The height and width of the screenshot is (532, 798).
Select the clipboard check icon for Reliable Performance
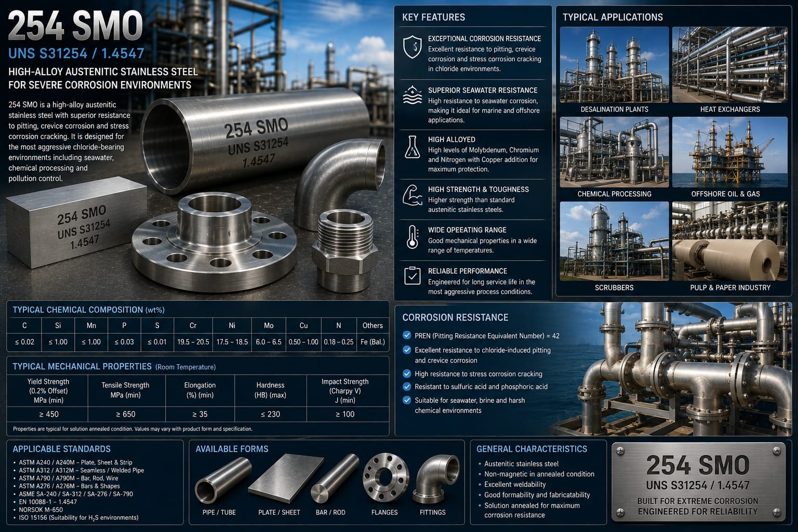[x=413, y=275]
